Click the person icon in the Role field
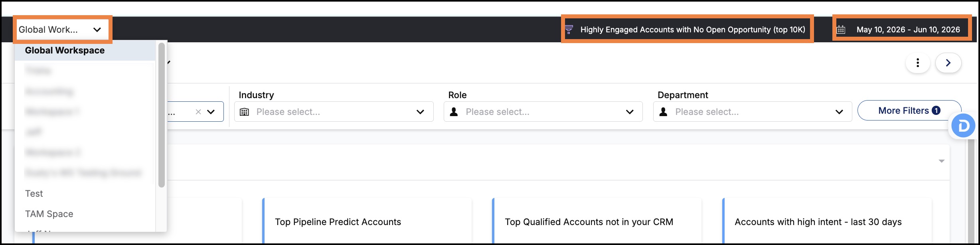The width and height of the screenshot is (980, 245). coord(454,112)
